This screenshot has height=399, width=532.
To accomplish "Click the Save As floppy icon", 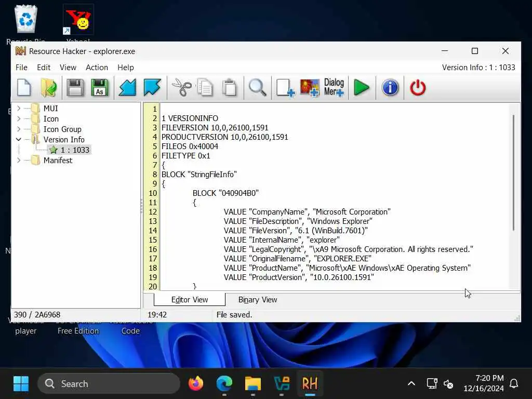I will tap(99, 87).
